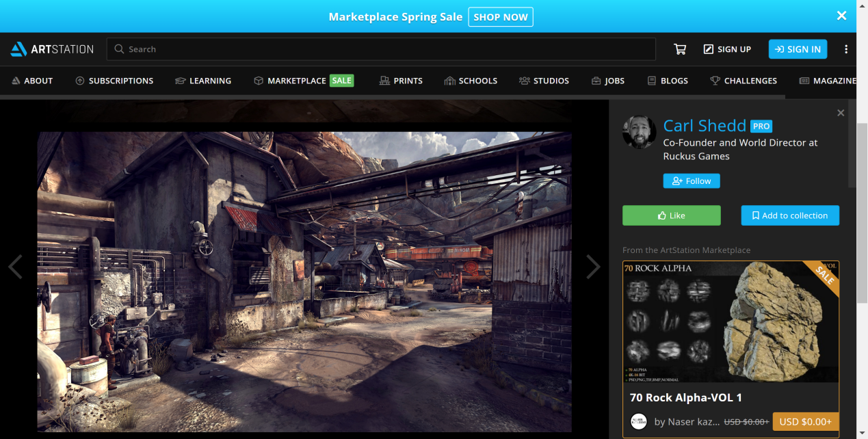Image resolution: width=868 pixels, height=439 pixels.
Task: Go to previous artwork image arrow
Action: pyautogui.click(x=16, y=267)
